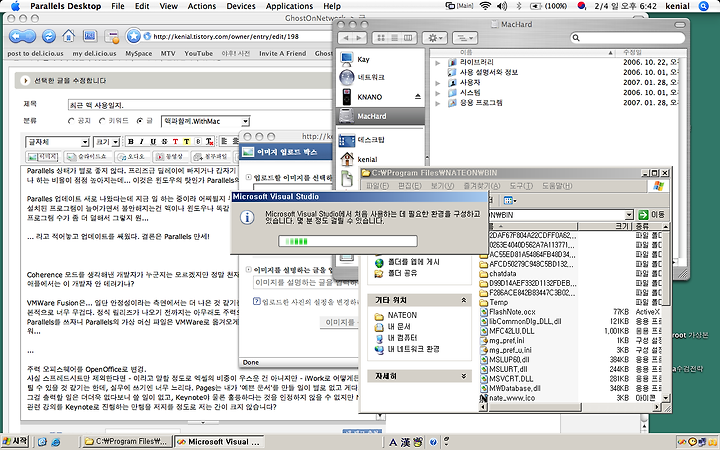Click the bookmark star icon by the URL
Image resolution: width=720 pixels, height=450 pixels.
pos(133,36)
